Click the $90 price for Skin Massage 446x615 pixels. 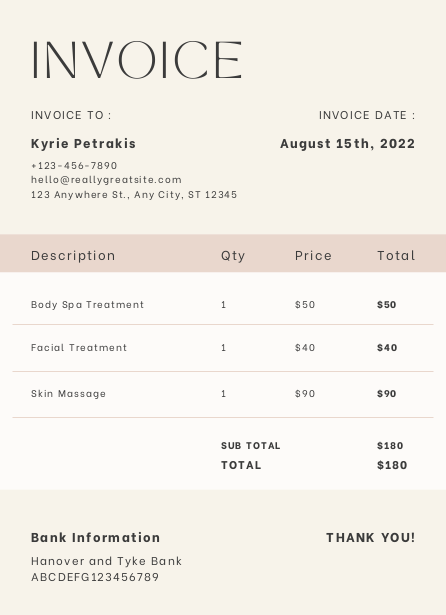tap(305, 394)
